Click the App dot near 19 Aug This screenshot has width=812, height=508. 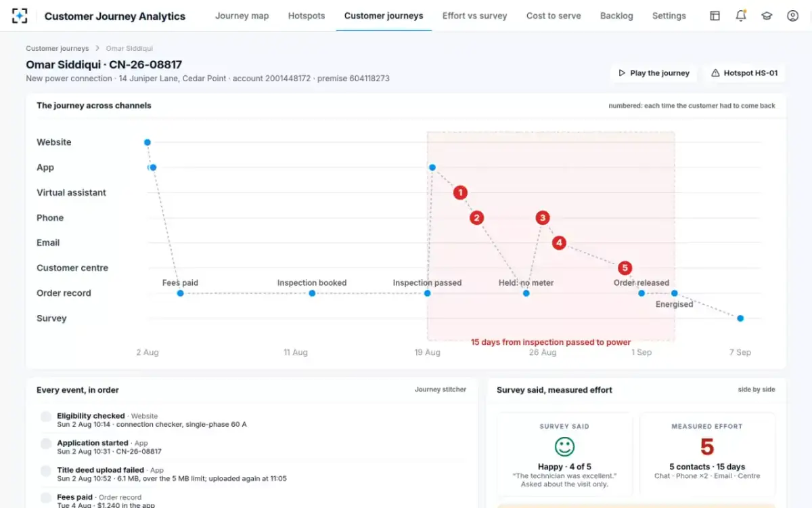(432, 167)
